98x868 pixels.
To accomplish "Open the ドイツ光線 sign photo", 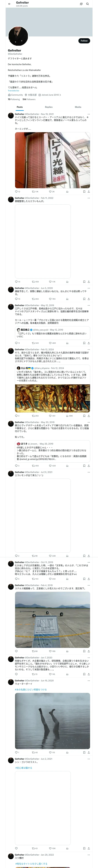I will point(52,160).
